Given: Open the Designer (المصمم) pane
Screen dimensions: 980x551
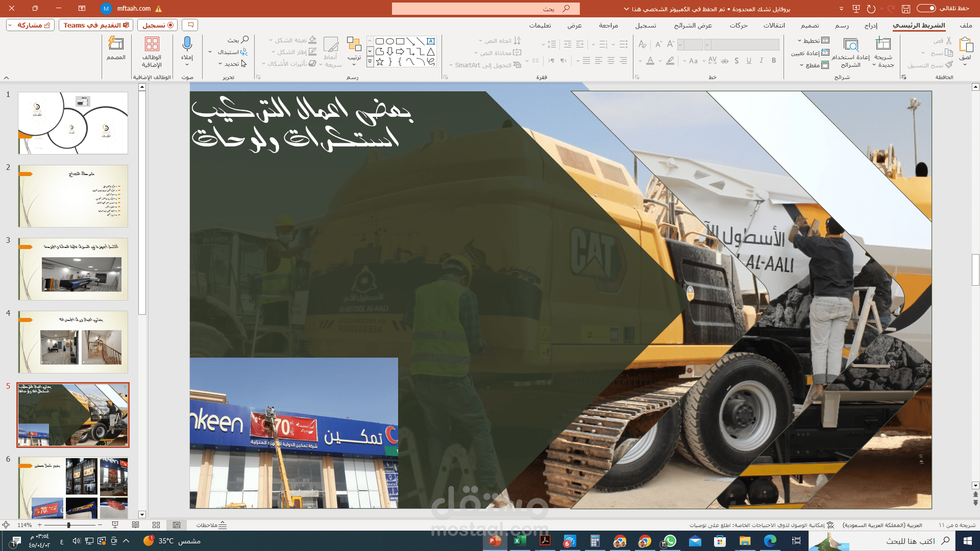Looking at the screenshot, I should (x=116, y=49).
